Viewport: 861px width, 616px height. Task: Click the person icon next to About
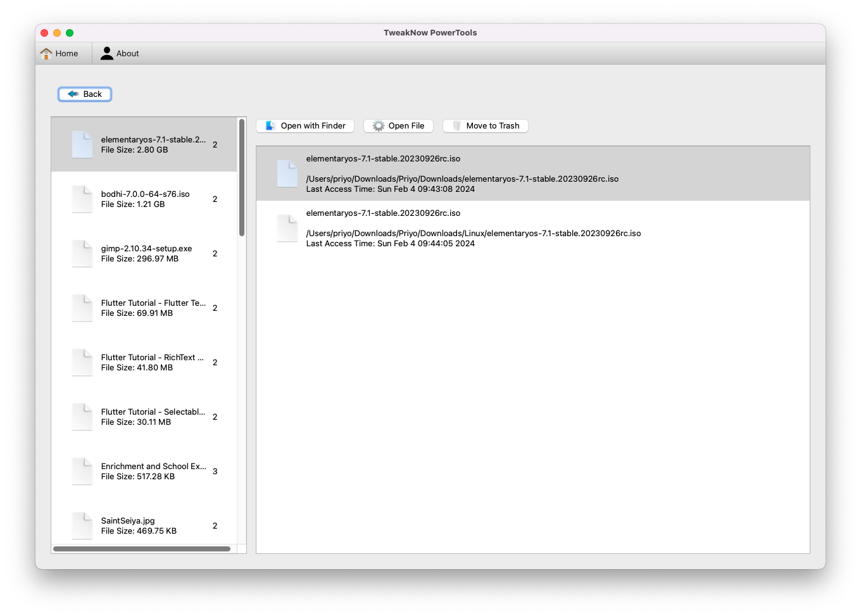point(106,53)
